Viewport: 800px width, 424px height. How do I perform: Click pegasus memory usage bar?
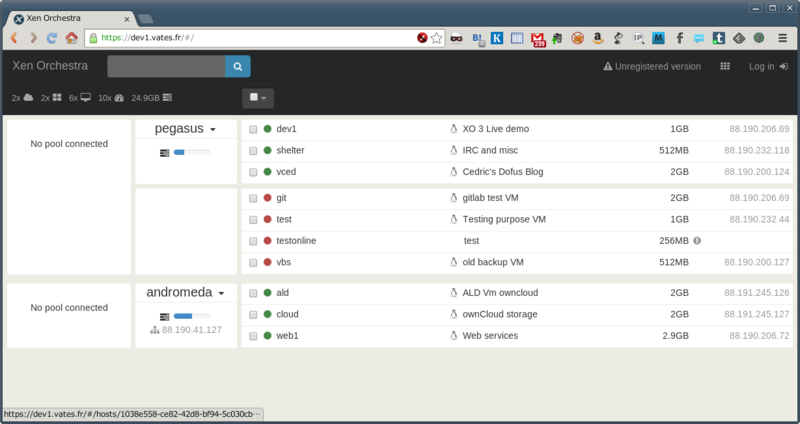point(192,152)
